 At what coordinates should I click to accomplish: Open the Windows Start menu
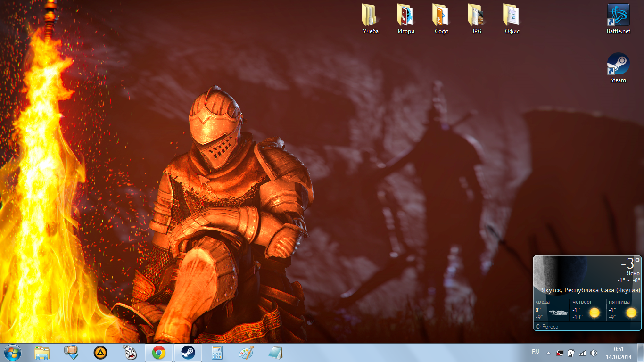coord(13,353)
